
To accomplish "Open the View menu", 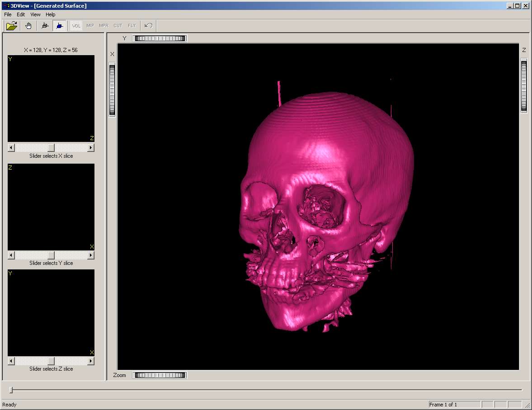I will pyautogui.click(x=35, y=14).
